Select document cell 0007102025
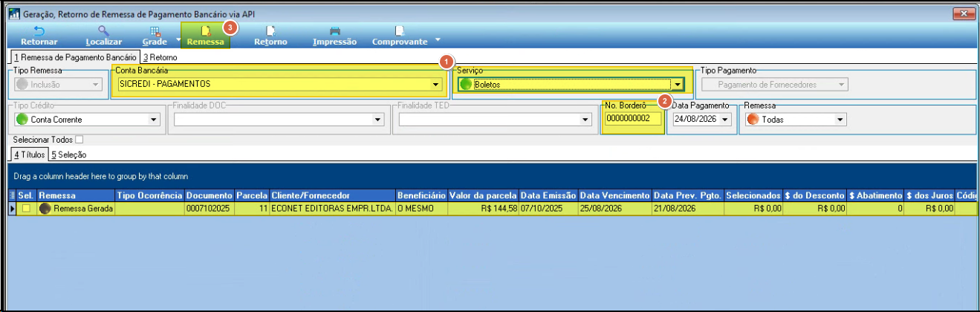 pyautogui.click(x=210, y=209)
